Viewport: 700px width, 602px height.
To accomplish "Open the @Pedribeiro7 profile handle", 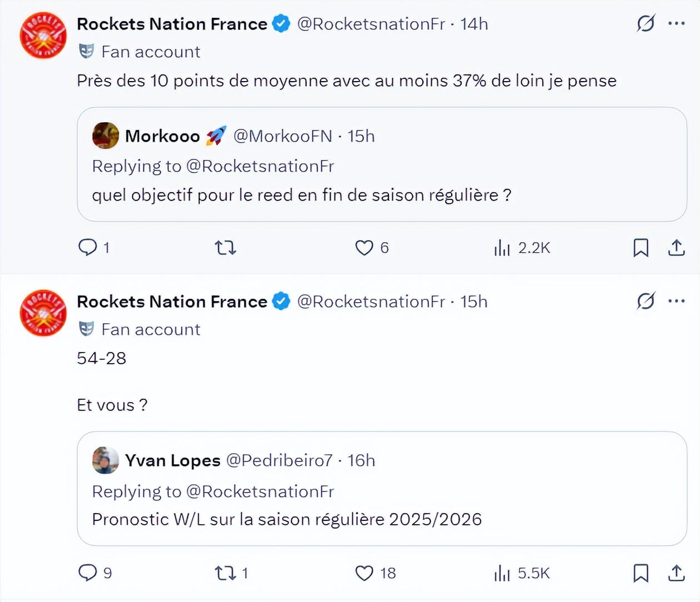I will pos(279,460).
